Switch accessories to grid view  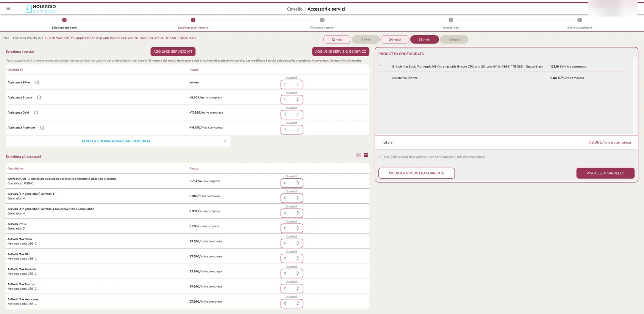(x=358, y=155)
